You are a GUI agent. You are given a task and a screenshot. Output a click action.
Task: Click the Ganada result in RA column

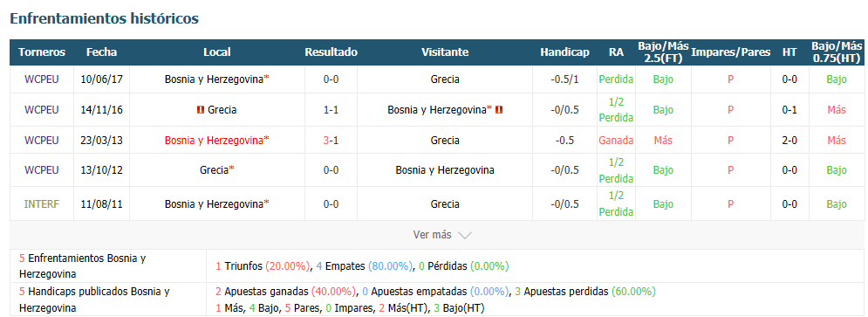pos(616,141)
